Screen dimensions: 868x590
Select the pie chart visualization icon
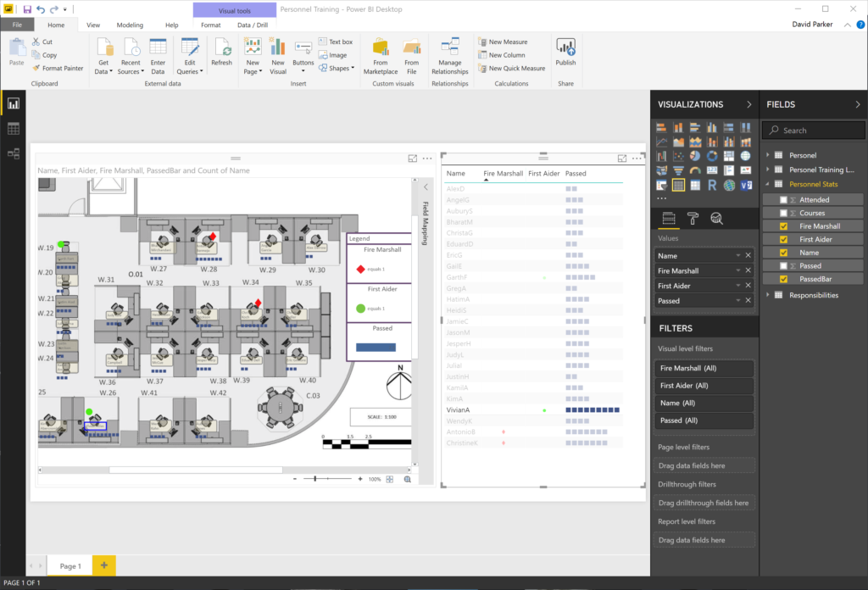pos(695,156)
